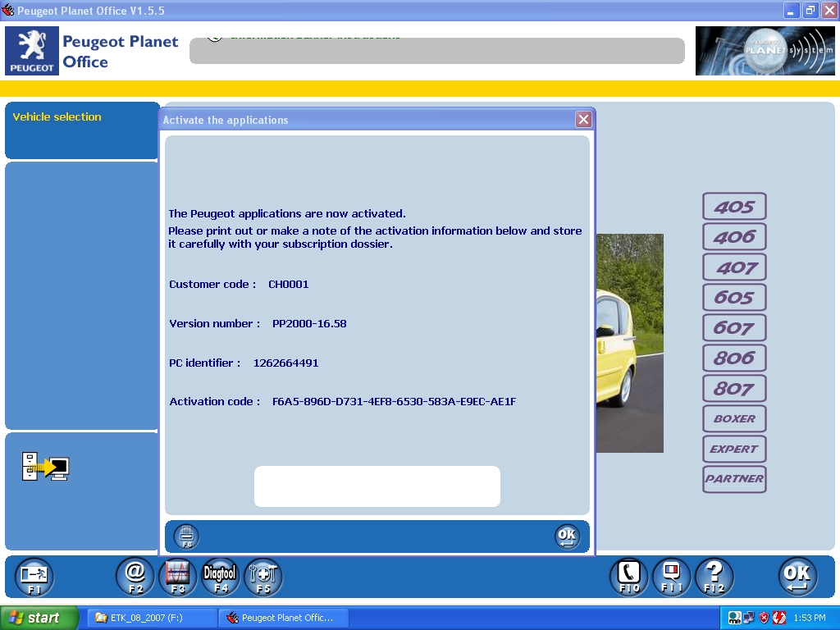Click the F11 language flag icon
Image resolution: width=840 pixels, height=630 pixels.
point(672,577)
